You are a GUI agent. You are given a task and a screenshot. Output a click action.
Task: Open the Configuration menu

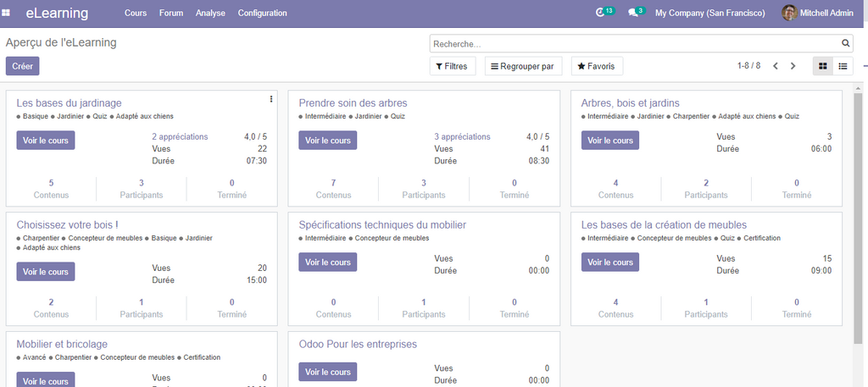262,13
